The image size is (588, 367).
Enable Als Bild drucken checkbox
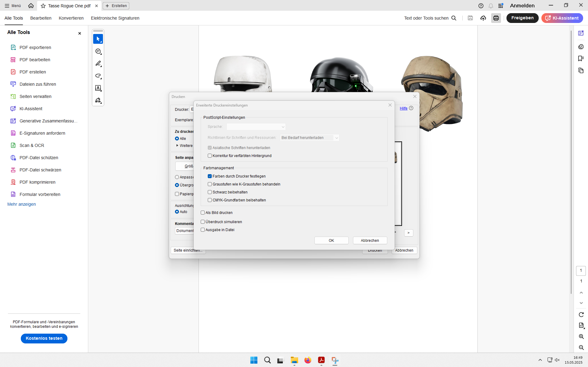(x=203, y=213)
